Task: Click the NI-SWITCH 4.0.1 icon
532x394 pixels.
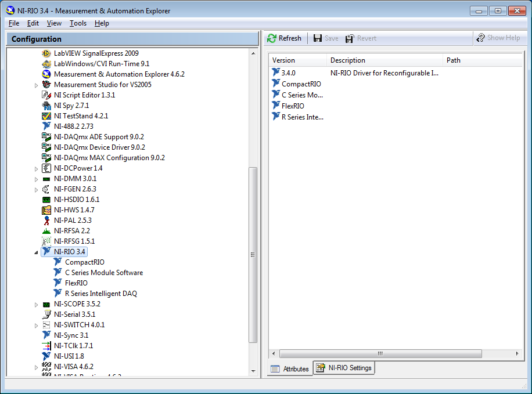Action: (46, 325)
